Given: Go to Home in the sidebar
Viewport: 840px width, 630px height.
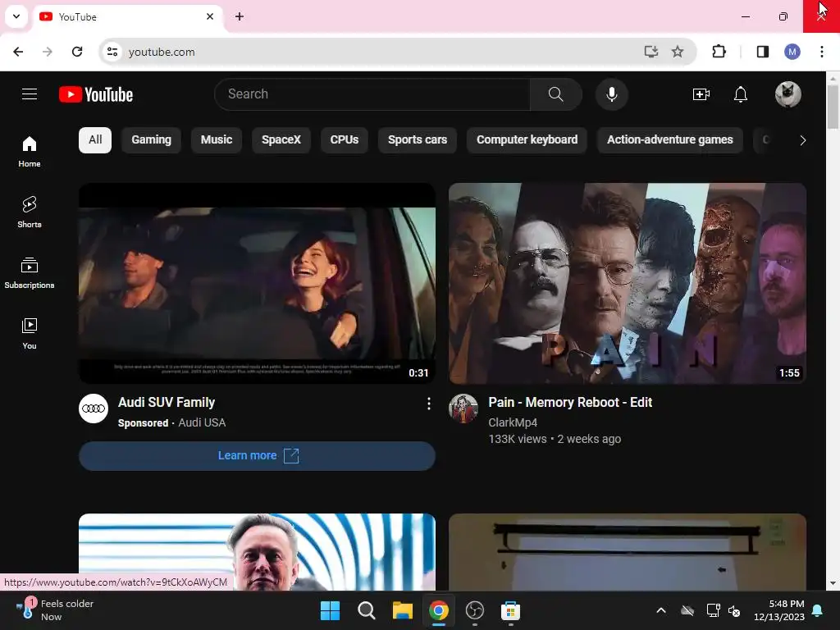Looking at the screenshot, I should (x=30, y=152).
